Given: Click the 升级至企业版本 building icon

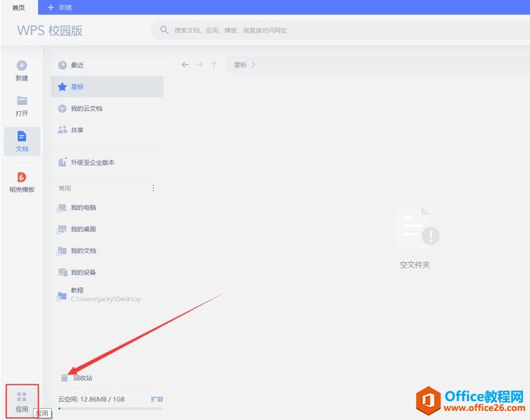Looking at the screenshot, I should tap(62, 162).
